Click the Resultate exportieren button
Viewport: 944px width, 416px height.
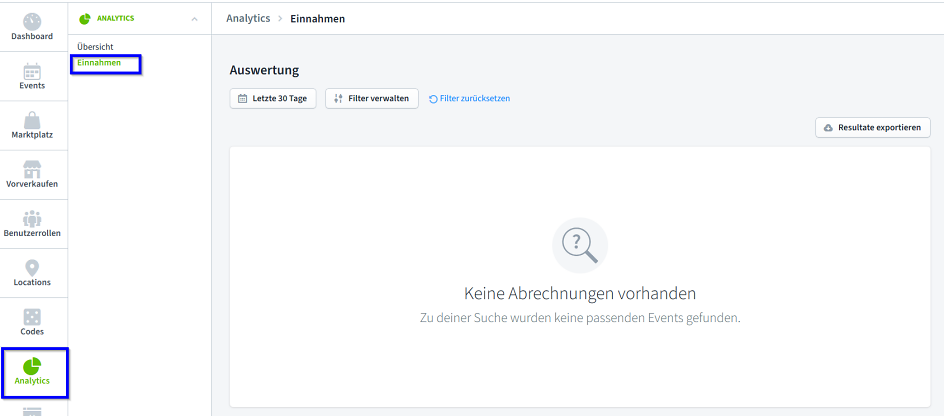coord(872,128)
